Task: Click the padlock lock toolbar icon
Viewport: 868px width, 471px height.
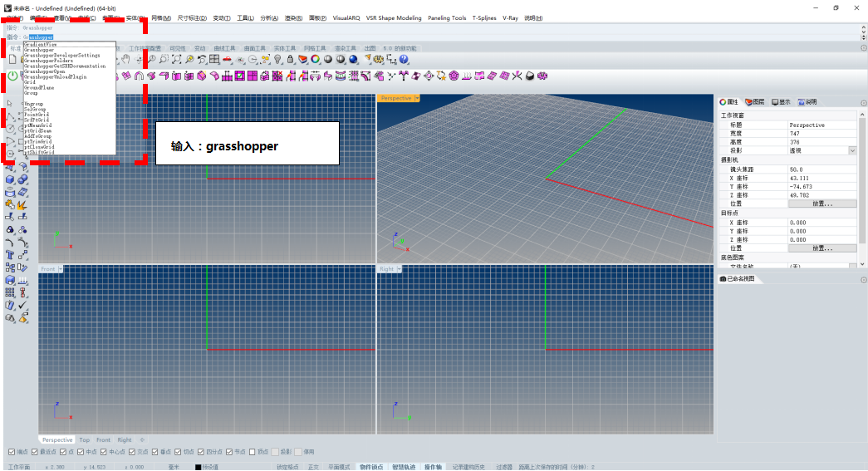Action: pyautogui.click(x=290, y=60)
